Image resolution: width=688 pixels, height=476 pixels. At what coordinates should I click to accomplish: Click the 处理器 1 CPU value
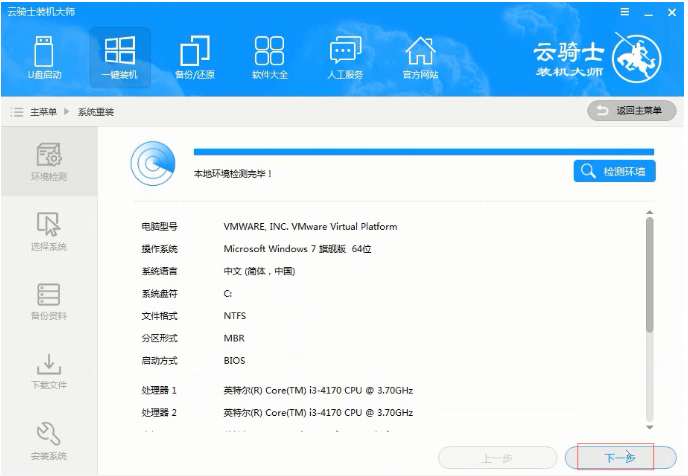coord(318,390)
